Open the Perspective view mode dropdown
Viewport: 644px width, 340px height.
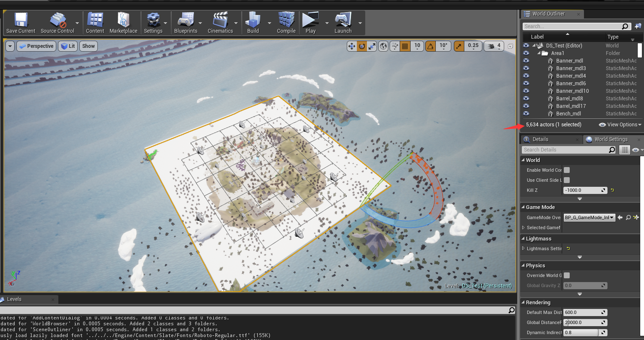pos(36,46)
